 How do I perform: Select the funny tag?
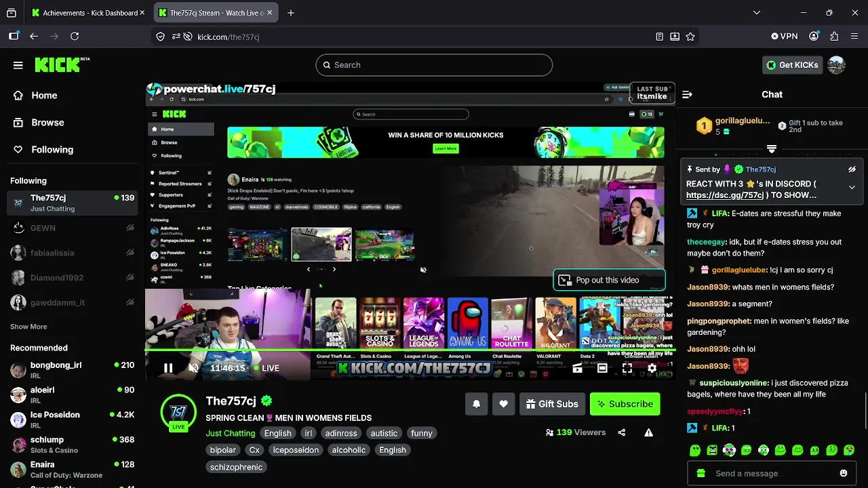422,433
